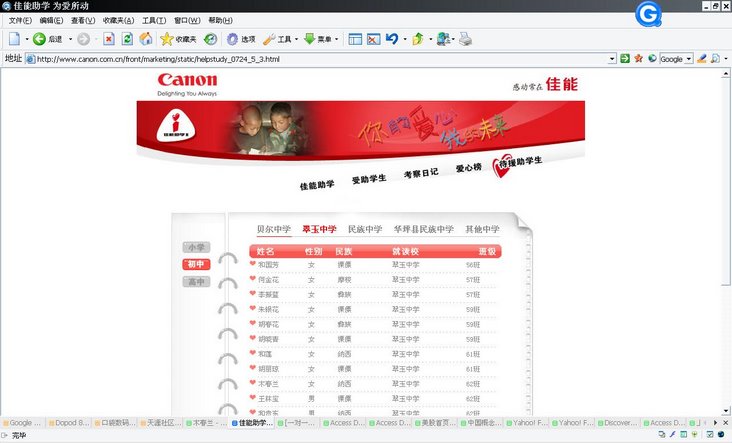Viewport: 732px width, 443px height.
Task: Open the 文件(F) menu
Action: (20, 20)
